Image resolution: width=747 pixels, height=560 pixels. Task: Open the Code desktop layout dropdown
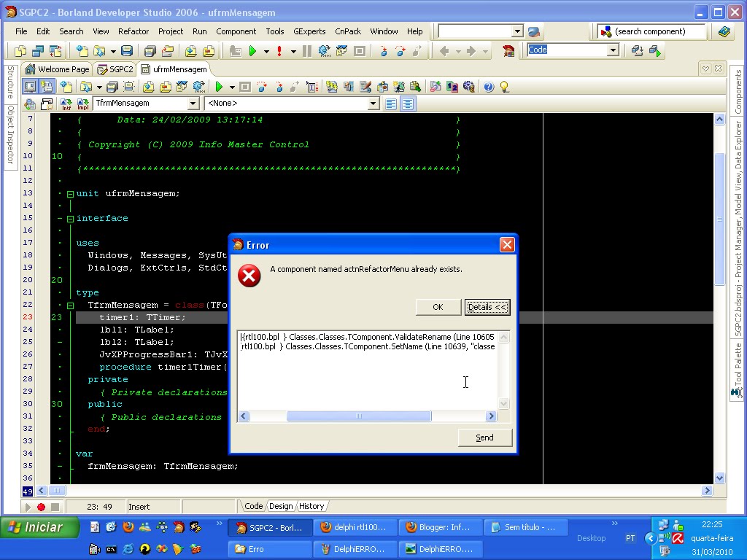point(613,50)
